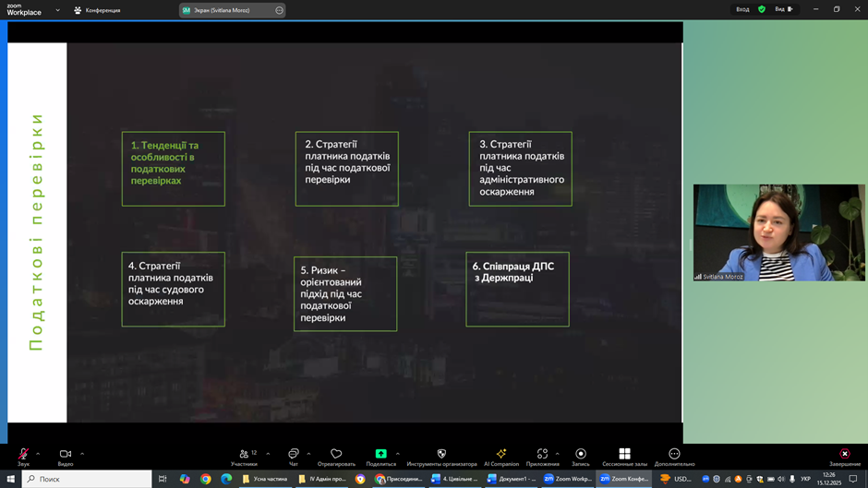This screenshot has height=488, width=868.
Task: Start recording with the Запись button
Action: [580, 455]
